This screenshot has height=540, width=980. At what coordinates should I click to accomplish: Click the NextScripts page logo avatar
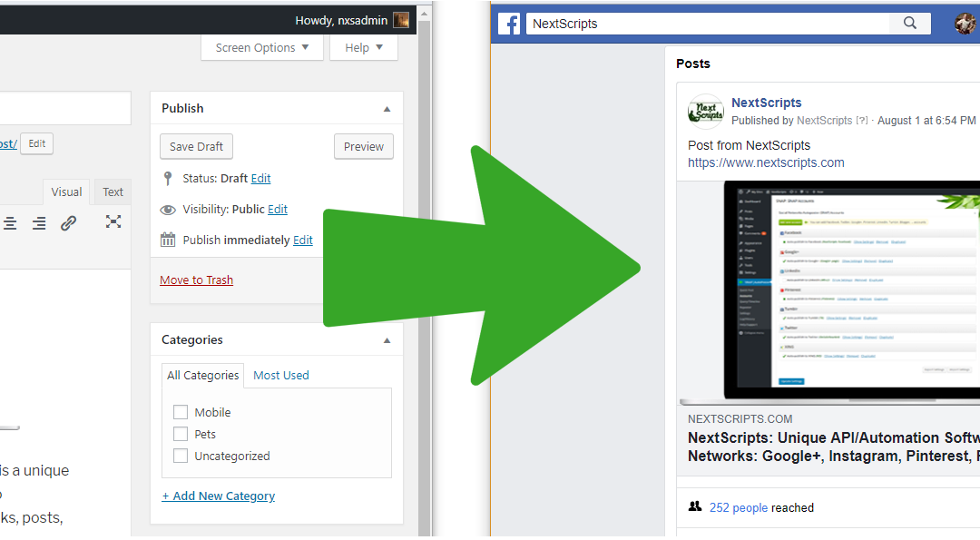[706, 112]
